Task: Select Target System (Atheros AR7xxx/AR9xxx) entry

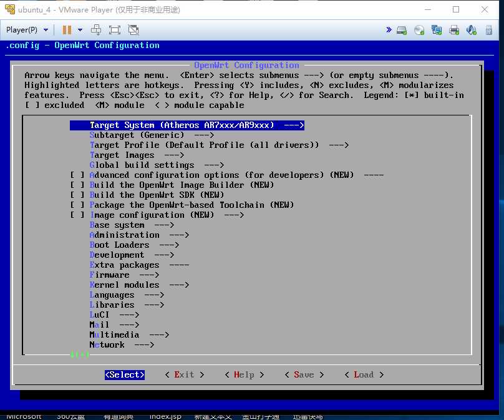Action: click(187, 125)
